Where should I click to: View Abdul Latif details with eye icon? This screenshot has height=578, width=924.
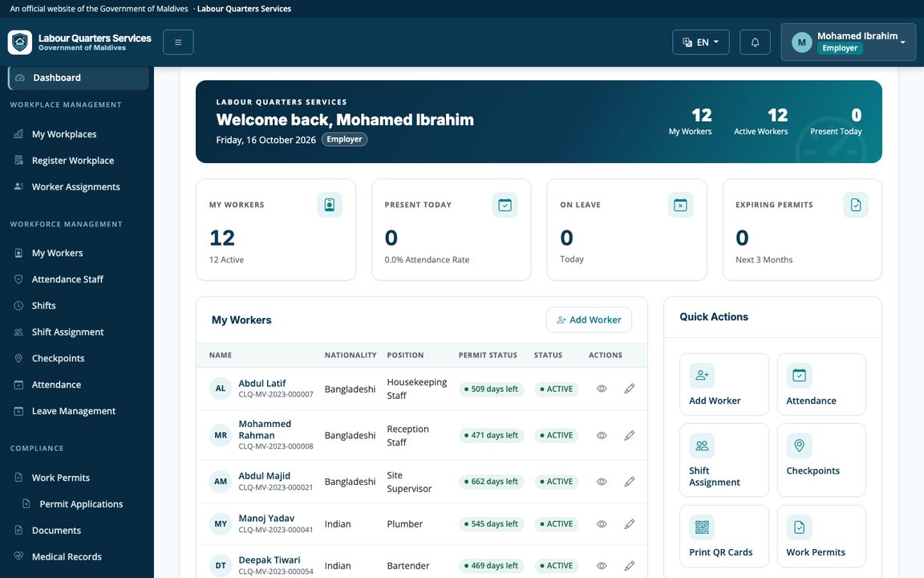click(x=602, y=389)
